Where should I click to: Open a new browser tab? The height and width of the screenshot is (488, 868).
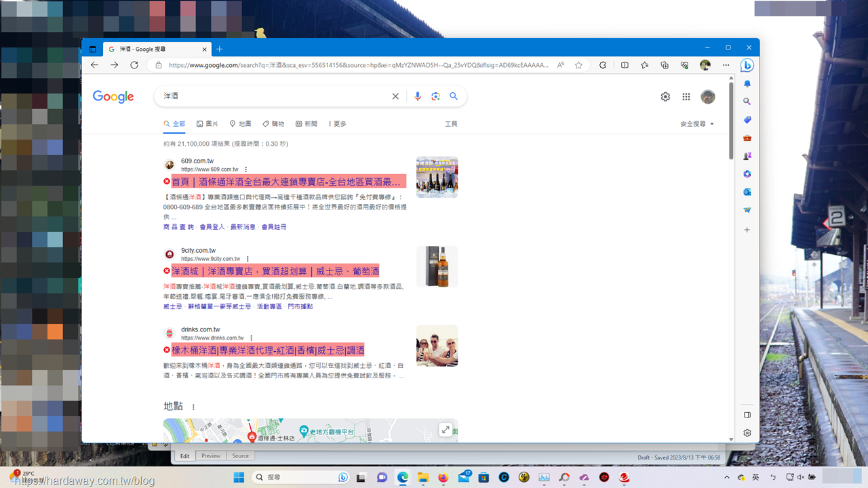pos(219,49)
